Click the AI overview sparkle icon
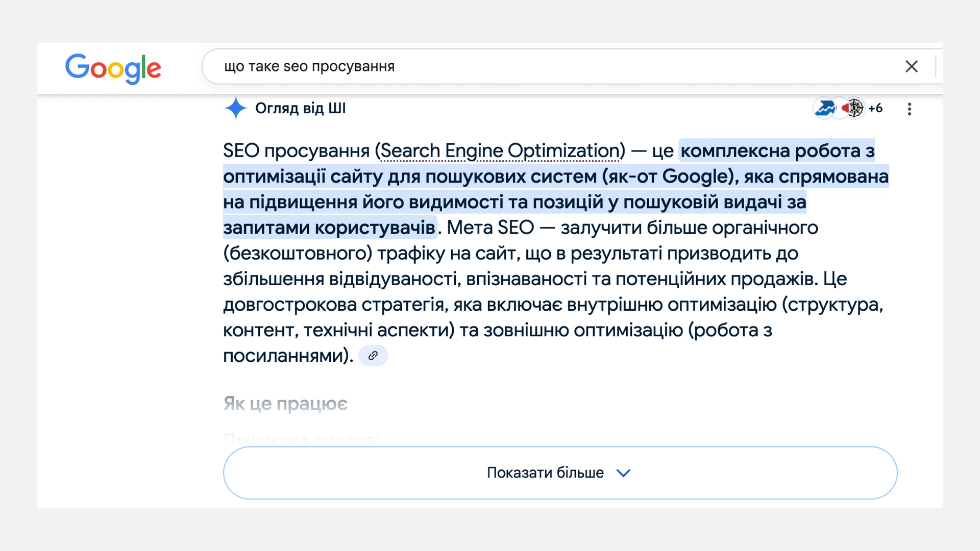 (235, 108)
